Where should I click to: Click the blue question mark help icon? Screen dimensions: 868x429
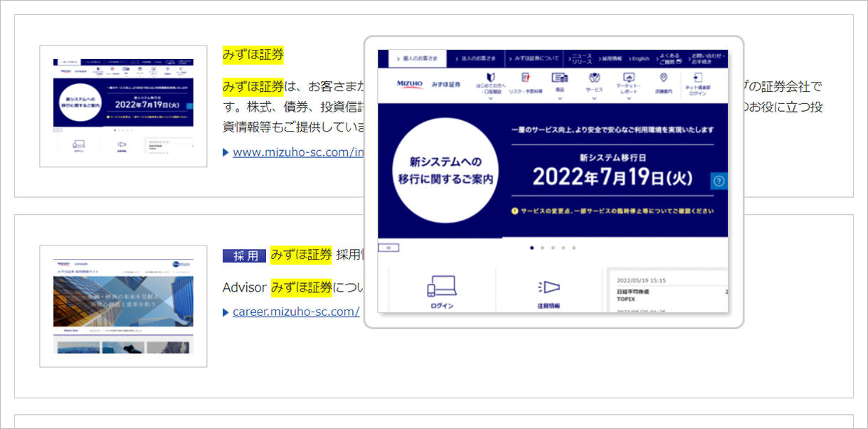719,181
